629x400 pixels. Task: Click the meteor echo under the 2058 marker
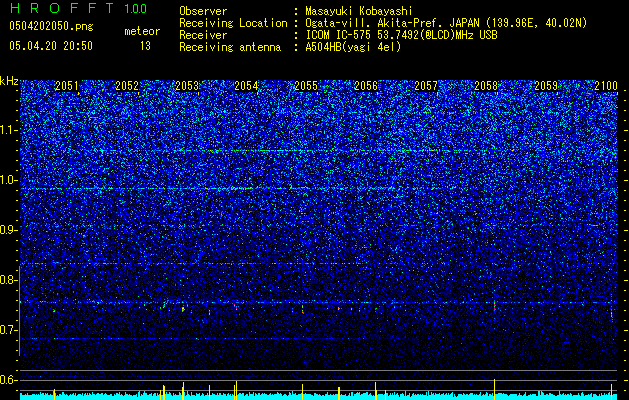[494, 307]
